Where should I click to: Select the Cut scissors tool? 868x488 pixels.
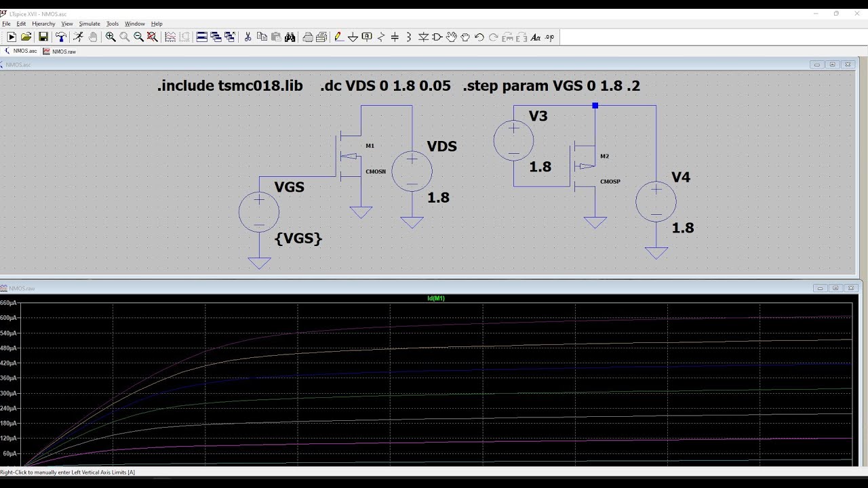coord(248,37)
